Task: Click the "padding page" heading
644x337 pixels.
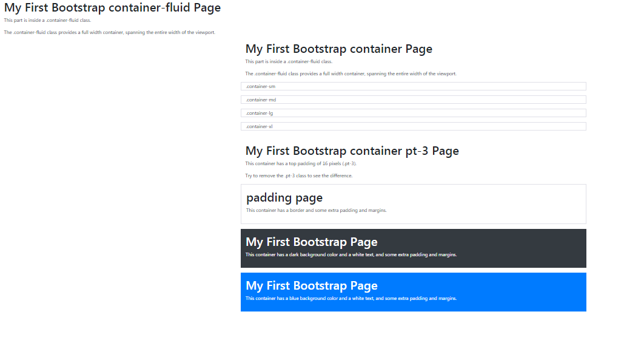Action: click(x=284, y=198)
